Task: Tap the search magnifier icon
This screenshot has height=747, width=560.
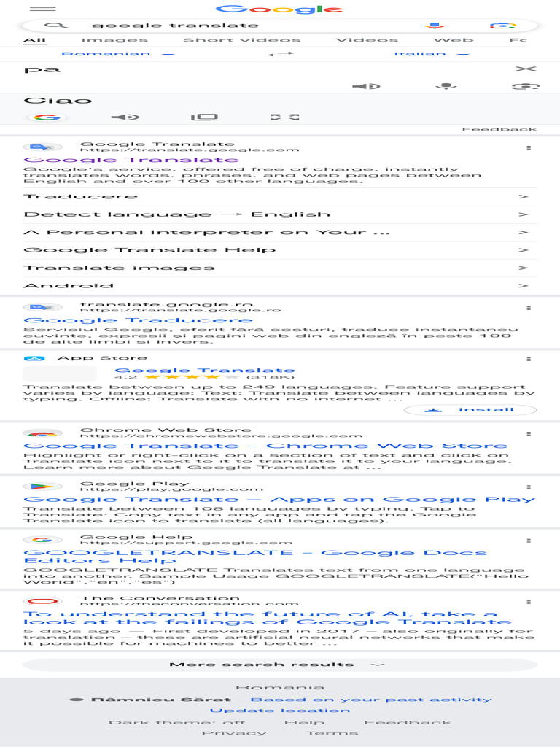Action: (56, 26)
